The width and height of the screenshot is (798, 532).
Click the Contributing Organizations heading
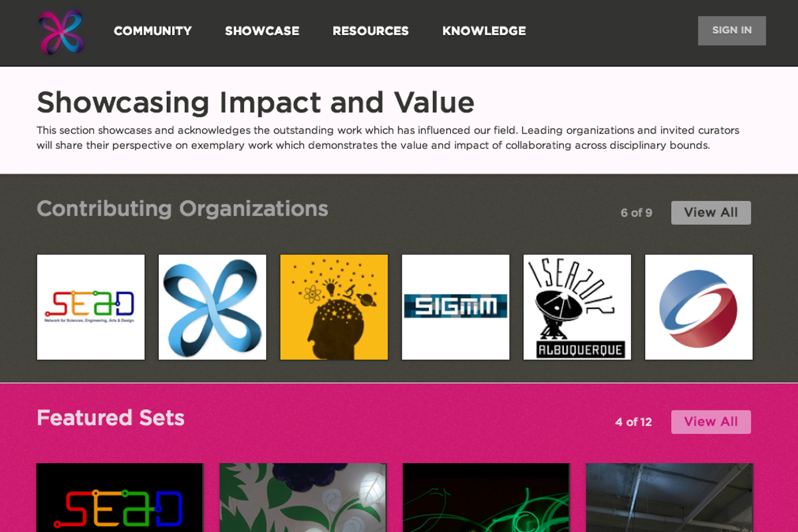pyautogui.click(x=182, y=209)
